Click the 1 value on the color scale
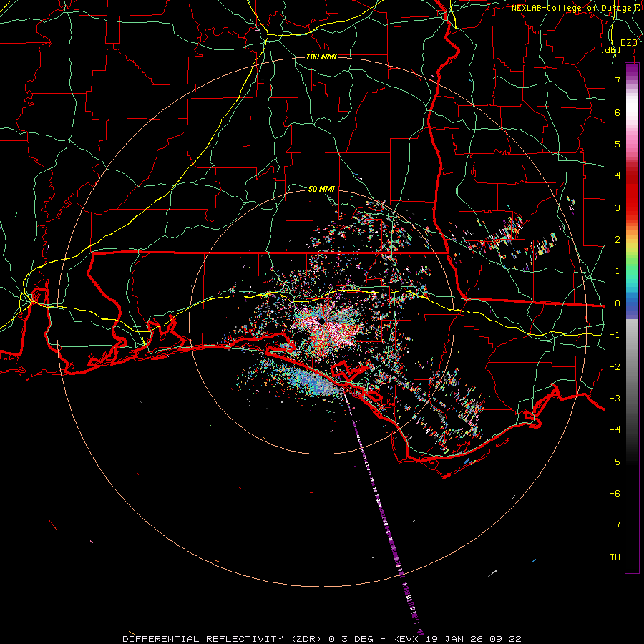644x644 pixels. point(618,271)
